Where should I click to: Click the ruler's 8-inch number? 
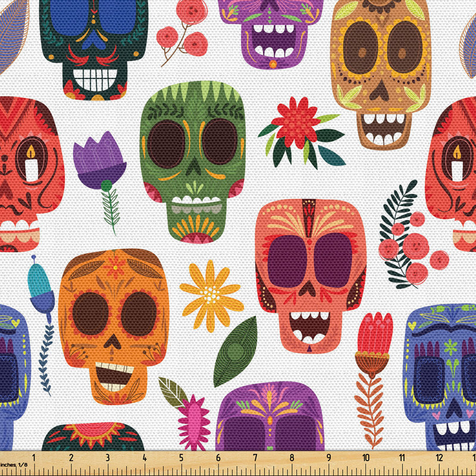292,458
